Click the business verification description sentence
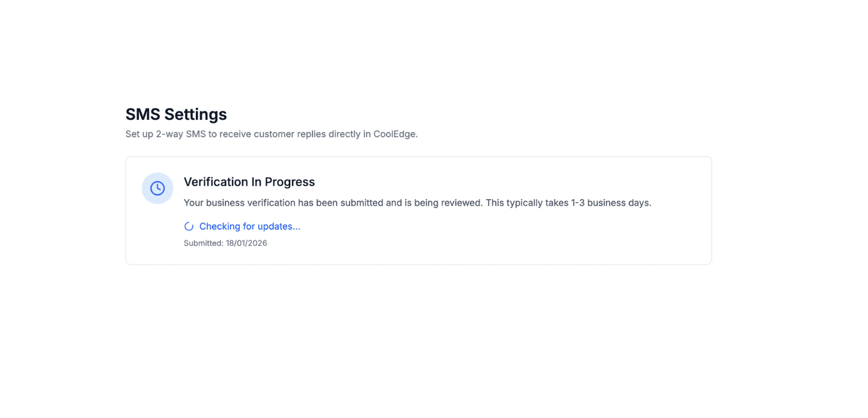The image size is (868, 418). (417, 203)
